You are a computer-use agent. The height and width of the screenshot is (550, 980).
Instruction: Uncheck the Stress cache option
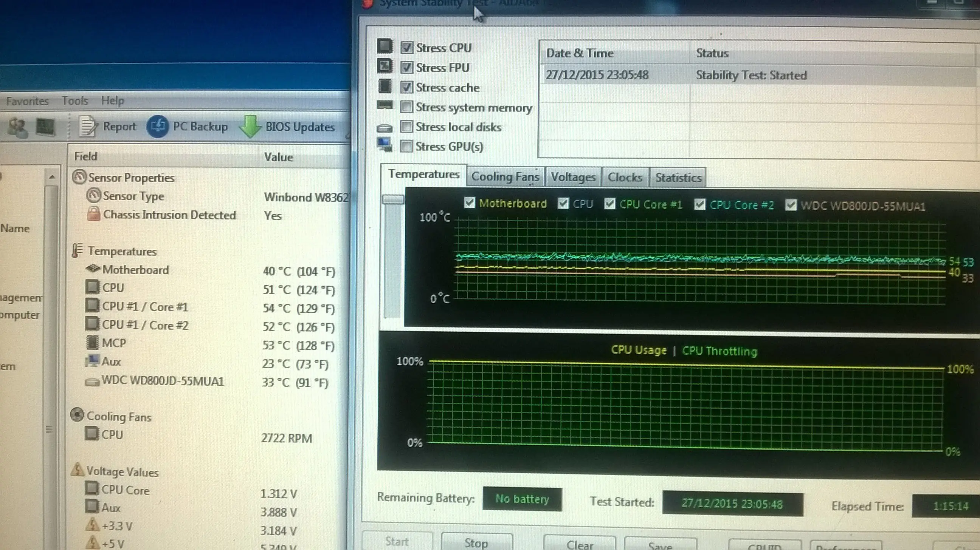click(407, 87)
